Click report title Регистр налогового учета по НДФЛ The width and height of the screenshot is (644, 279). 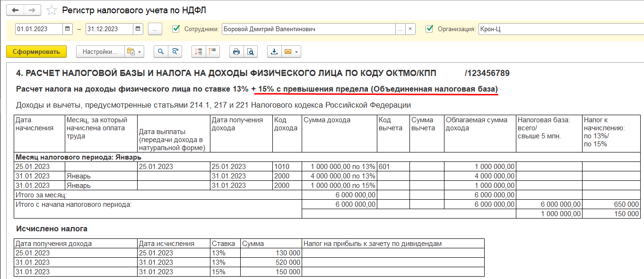(134, 10)
